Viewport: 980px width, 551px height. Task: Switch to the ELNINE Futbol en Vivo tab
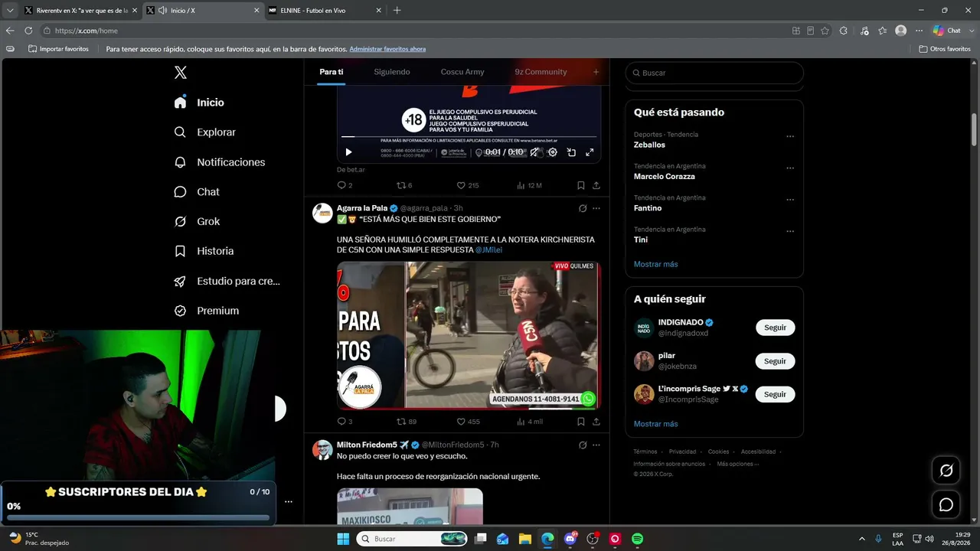326,10
